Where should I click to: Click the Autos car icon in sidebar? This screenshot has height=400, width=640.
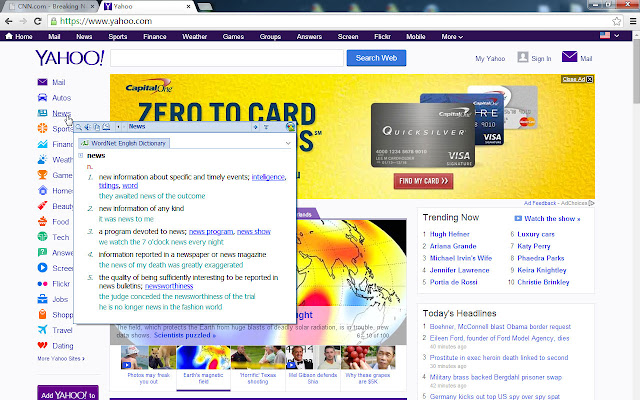click(42, 98)
